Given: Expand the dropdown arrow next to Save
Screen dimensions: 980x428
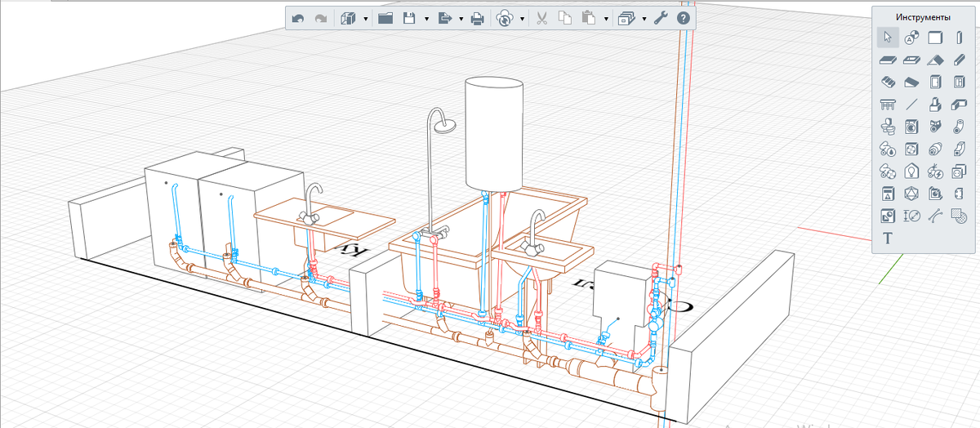Looking at the screenshot, I should point(426,18).
